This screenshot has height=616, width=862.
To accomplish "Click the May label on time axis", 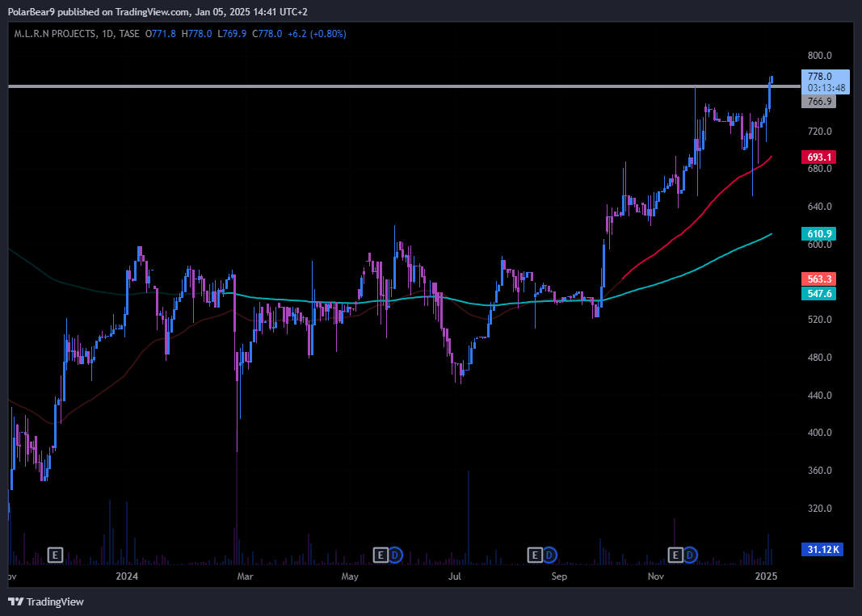I will point(350,576).
